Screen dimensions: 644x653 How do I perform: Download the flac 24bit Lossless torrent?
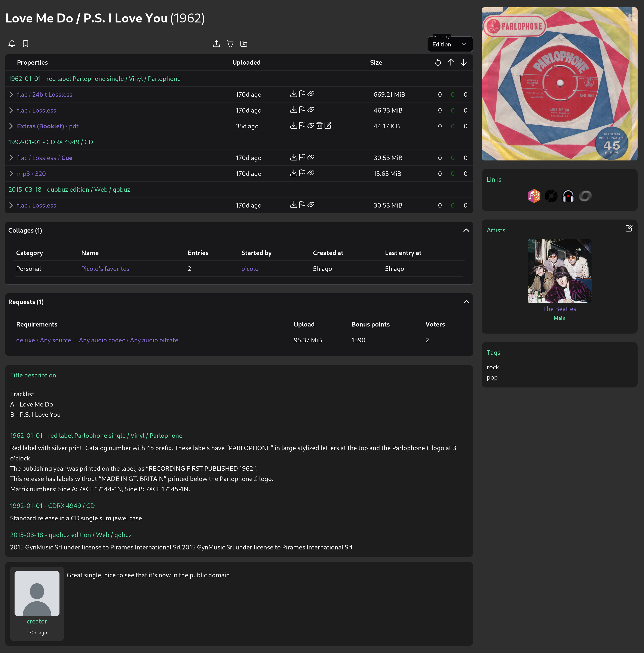coord(293,94)
